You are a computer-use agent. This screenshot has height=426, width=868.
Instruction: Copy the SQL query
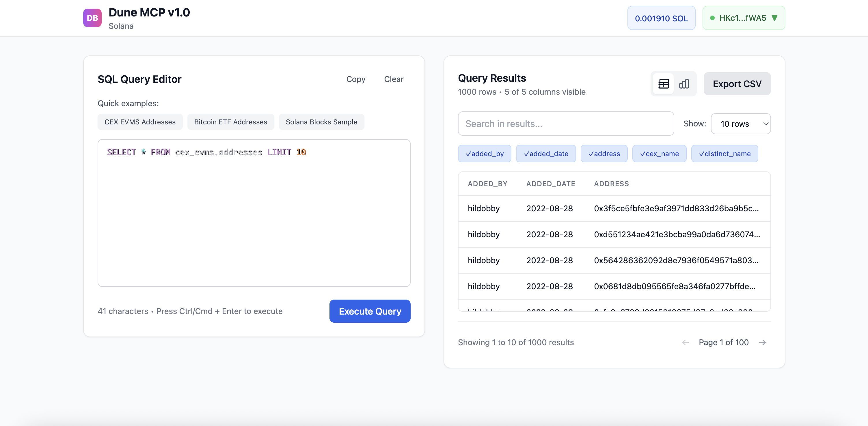(x=355, y=79)
